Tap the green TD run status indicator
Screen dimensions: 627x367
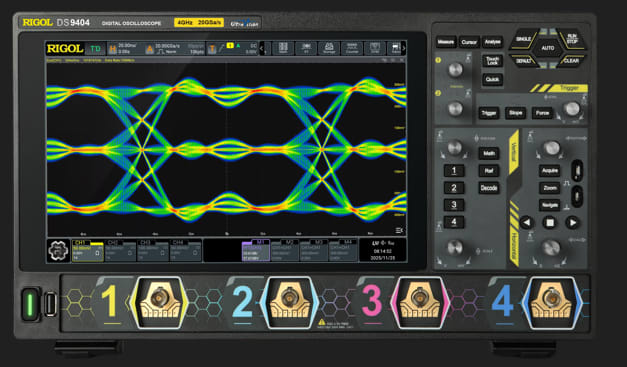[x=95, y=49]
